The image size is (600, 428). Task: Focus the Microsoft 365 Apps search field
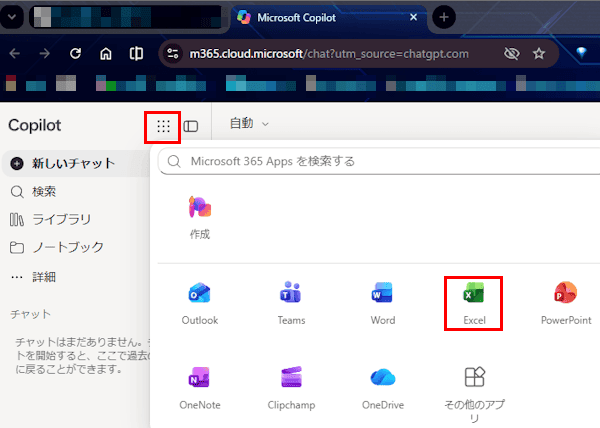(x=379, y=161)
